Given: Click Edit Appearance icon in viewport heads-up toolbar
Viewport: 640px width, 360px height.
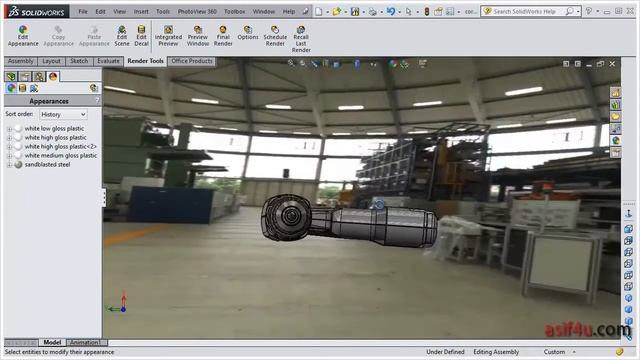Looking at the screenshot, I should [x=393, y=63].
